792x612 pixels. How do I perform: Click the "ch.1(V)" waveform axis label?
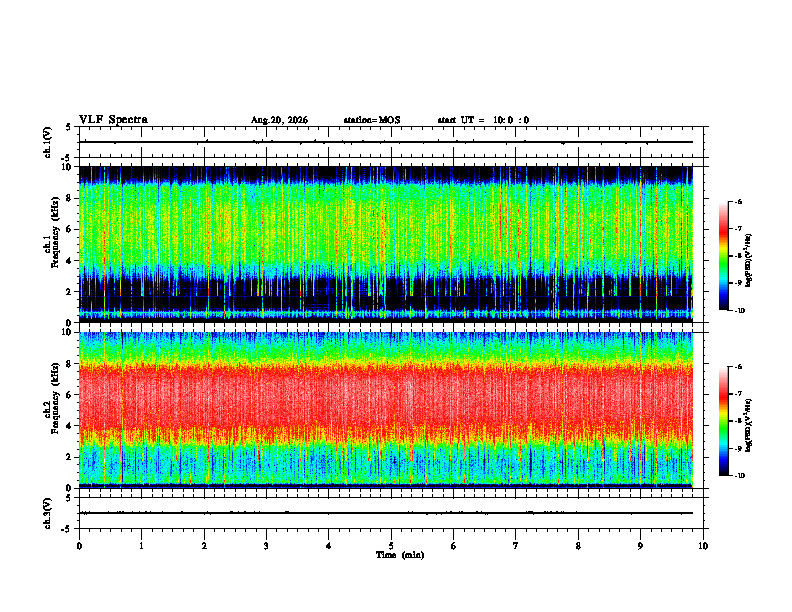tap(48, 142)
